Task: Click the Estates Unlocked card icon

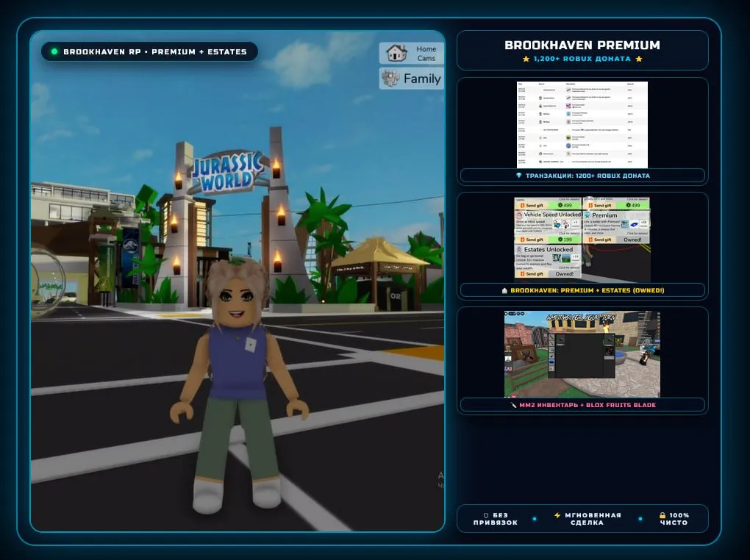Action: 519,249
